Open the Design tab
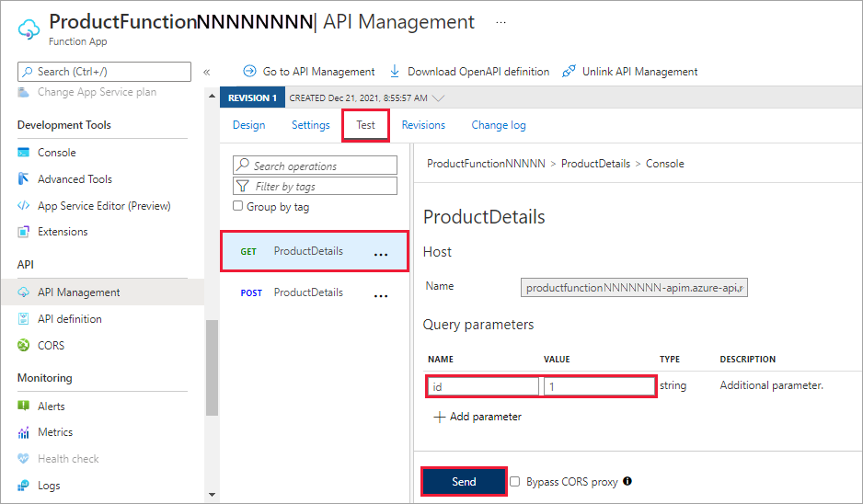The width and height of the screenshot is (863, 504). pos(248,125)
